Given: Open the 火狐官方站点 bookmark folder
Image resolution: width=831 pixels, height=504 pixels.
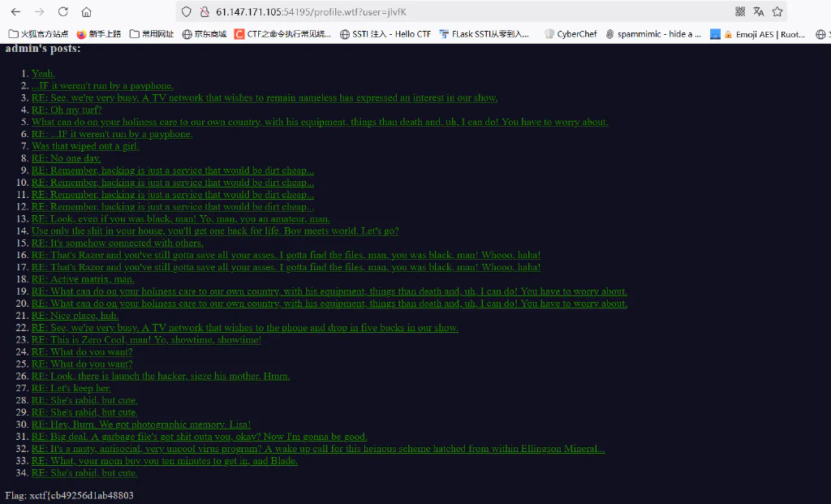Looking at the screenshot, I should pyautogui.click(x=39, y=34).
